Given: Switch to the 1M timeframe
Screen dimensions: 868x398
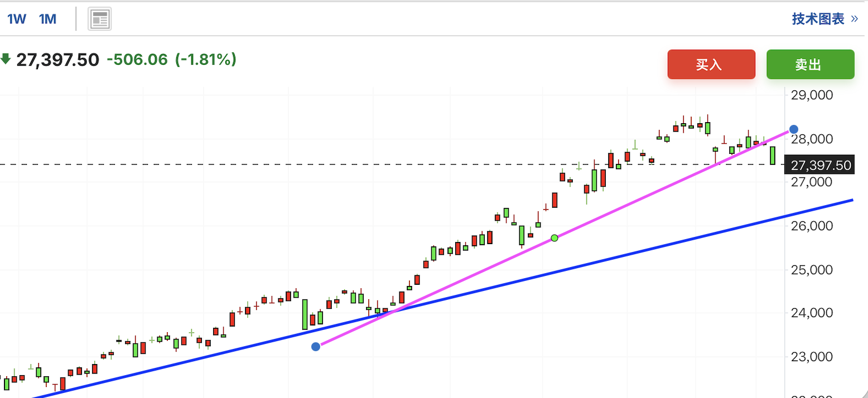Looking at the screenshot, I should pyautogui.click(x=47, y=18).
